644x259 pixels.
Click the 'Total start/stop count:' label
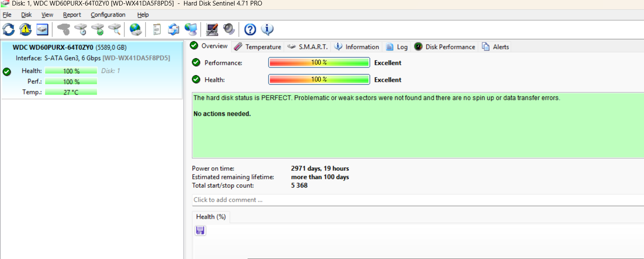(x=223, y=186)
